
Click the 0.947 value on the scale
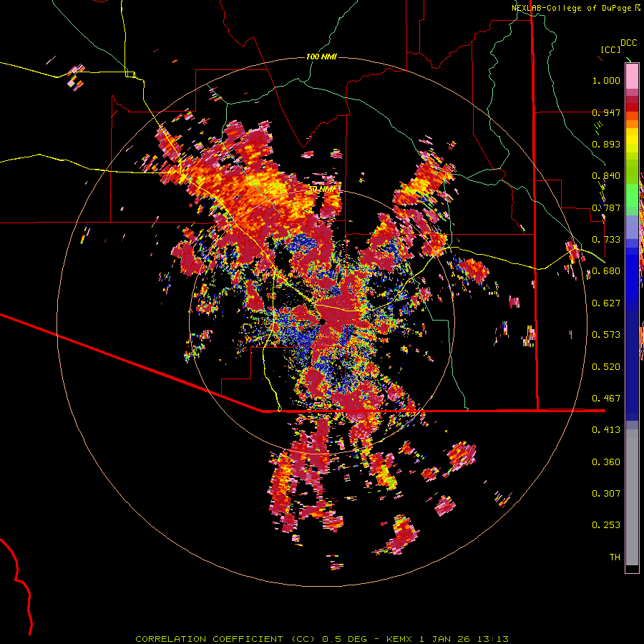[606, 112]
